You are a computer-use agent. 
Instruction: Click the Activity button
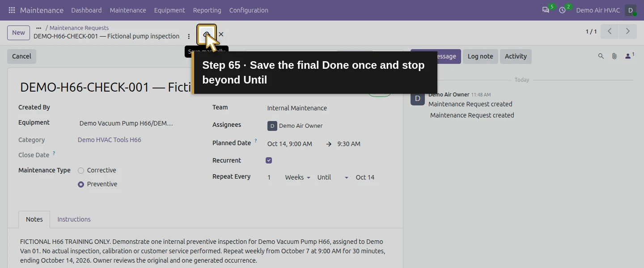(516, 56)
